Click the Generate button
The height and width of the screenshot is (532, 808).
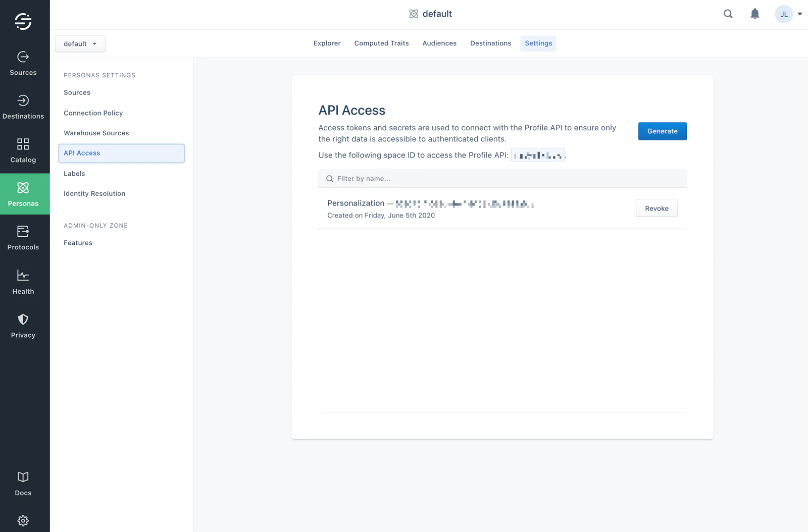[662, 131]
